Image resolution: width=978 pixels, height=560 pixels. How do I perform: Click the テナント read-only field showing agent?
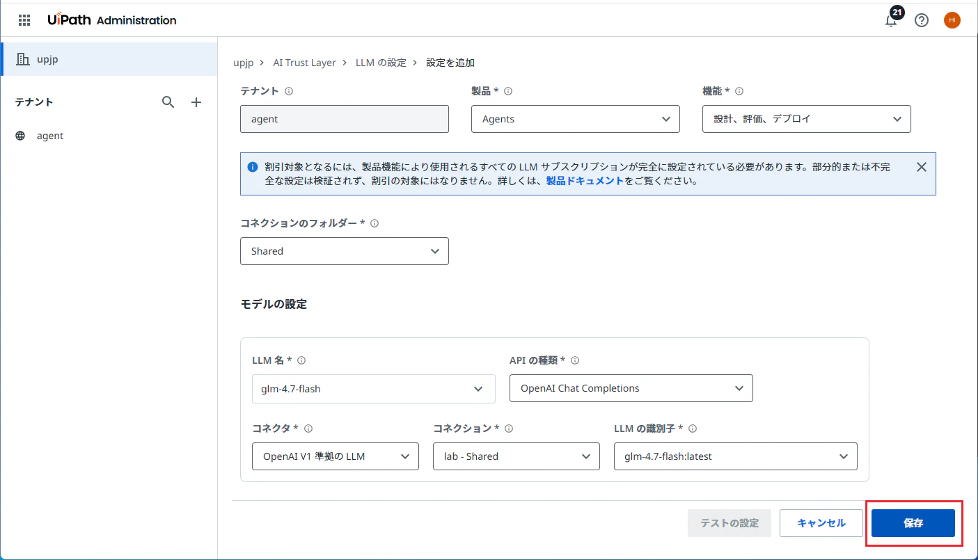click(x=345, y=119)
